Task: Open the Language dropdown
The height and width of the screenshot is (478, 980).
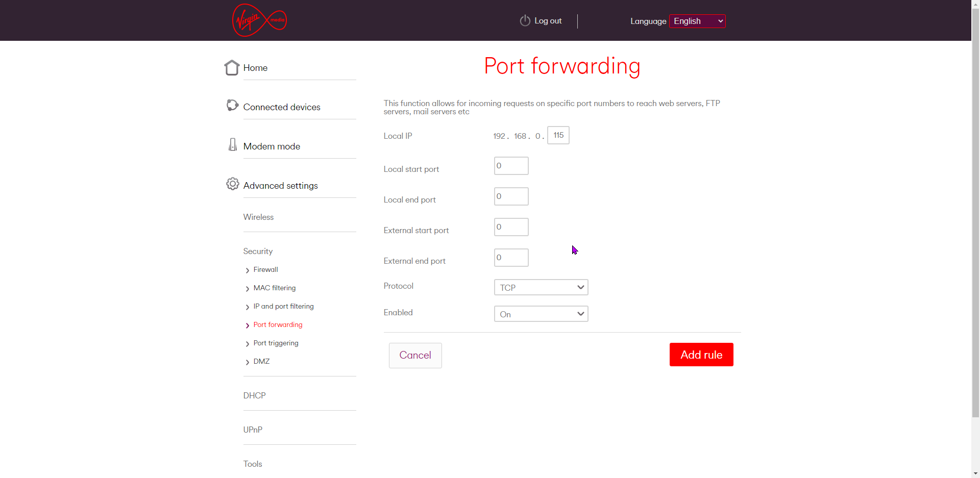Action: (x=697, y=21)
